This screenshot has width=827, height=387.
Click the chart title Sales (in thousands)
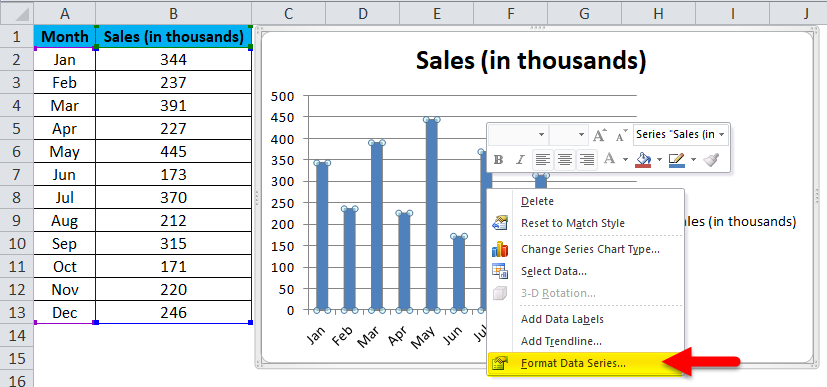pyautogui.click(x=531, y=60)
